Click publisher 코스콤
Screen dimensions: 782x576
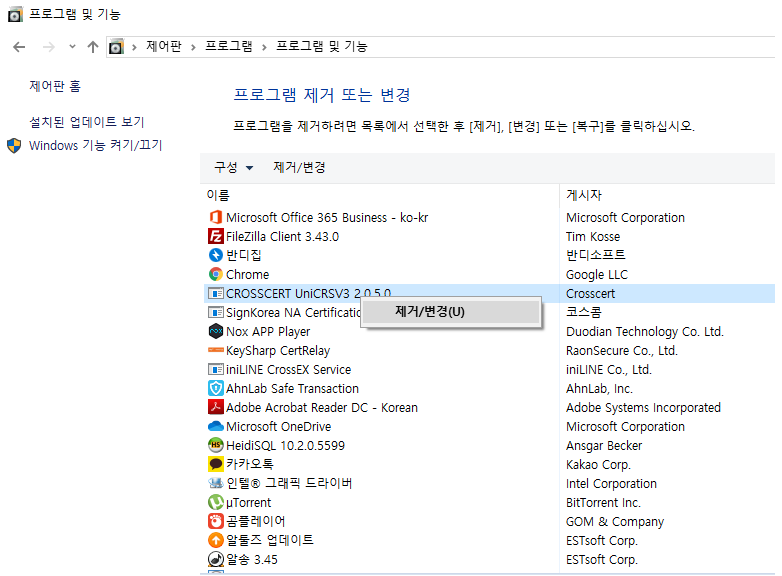(x=584, y=312)
